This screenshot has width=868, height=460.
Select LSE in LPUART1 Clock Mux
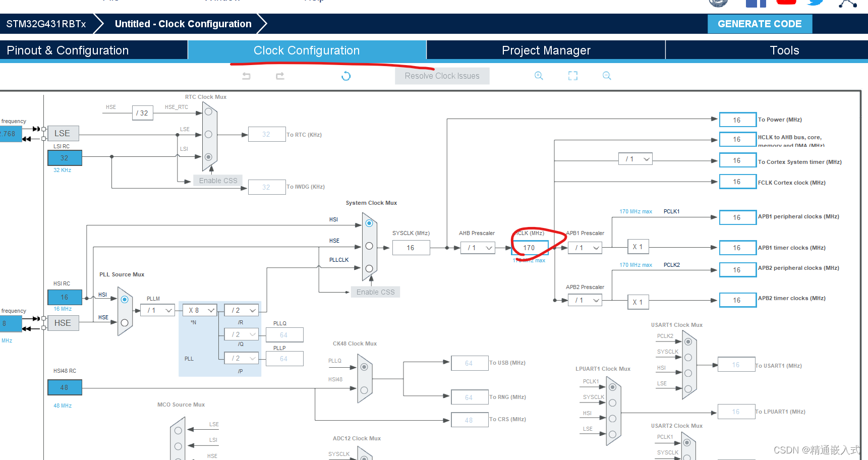tap(612, 434)
